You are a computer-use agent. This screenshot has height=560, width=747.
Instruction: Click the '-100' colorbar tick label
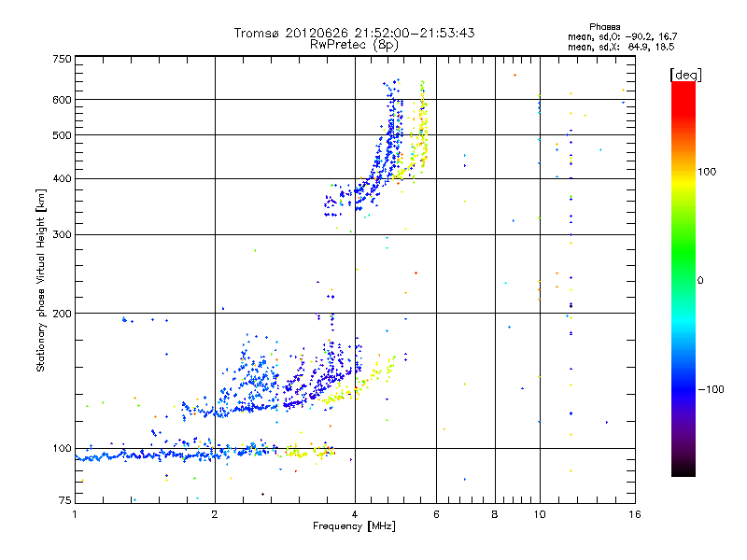pyautogui.click(x=711, y=389)
